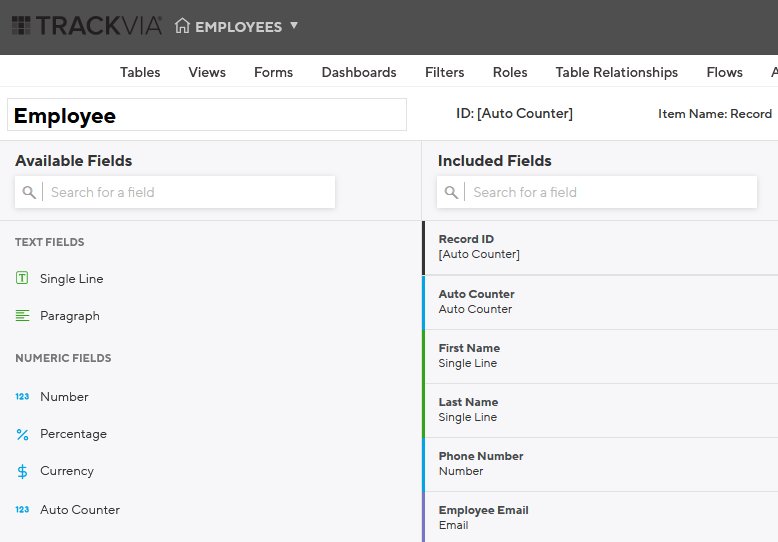Click the TEXT FIELDS section heading

[50, 242]
